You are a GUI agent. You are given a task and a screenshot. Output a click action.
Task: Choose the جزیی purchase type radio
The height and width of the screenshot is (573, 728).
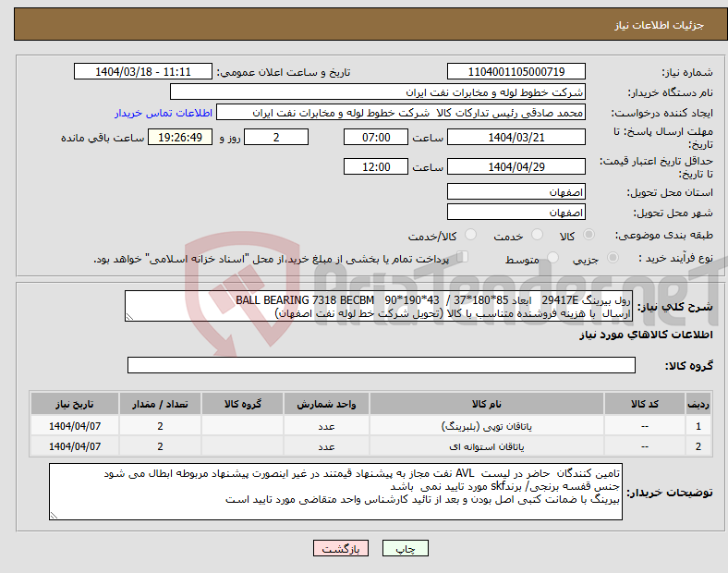613,258
